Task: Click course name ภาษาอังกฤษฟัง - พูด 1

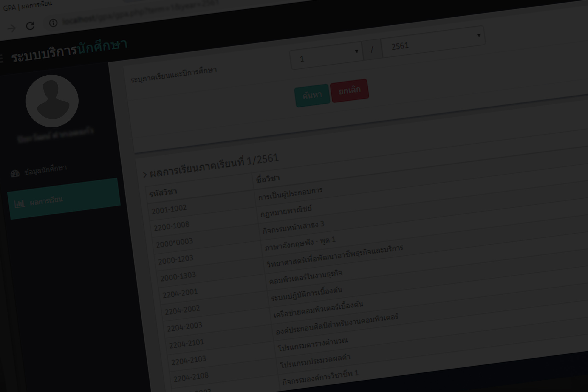Action: [300, 243]
